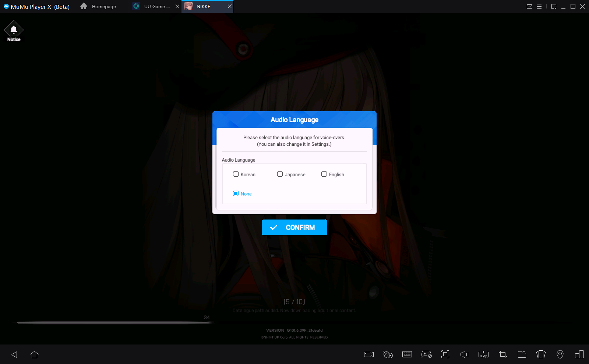Image resolution: width=589 pixels, height=364 pixels.
Task: Select English audio language
Action: coord(324,174)
